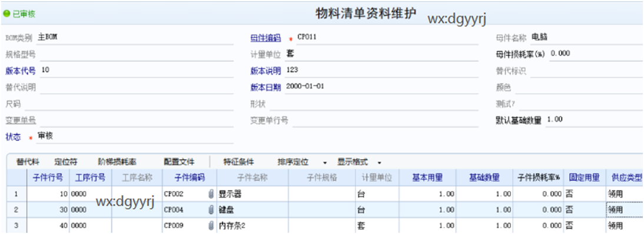The height and width of the screenshot is (234, 644).
Task: Click attachment clip icon for CP002
Action: click(x=211, y=194)
